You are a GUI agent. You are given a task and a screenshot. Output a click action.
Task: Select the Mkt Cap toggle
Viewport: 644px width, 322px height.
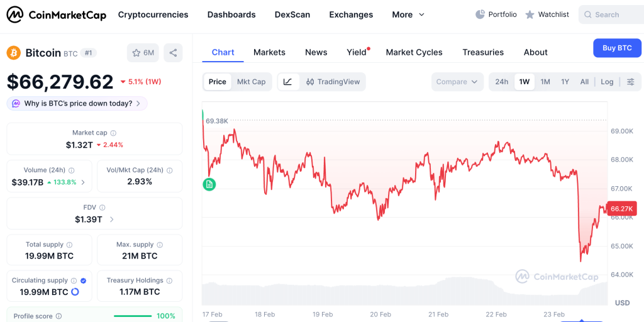(252, 82)
